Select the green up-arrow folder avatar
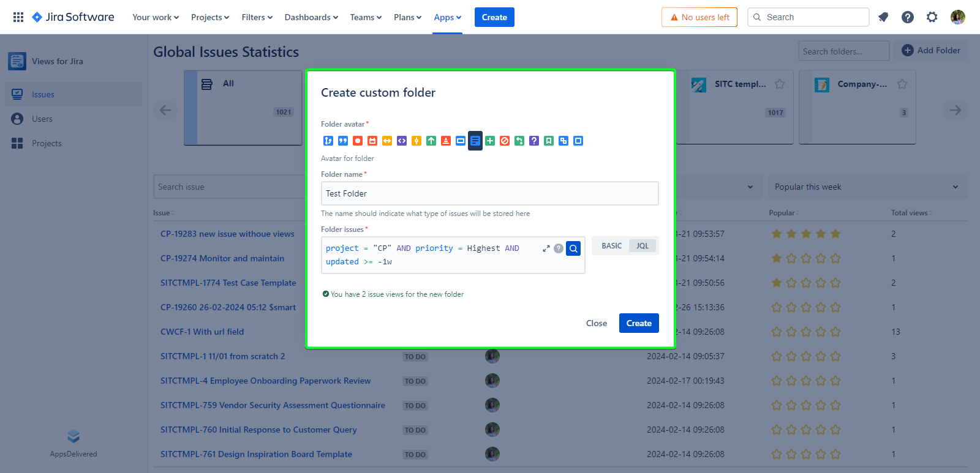980x473 pixels. pos(431,141)
